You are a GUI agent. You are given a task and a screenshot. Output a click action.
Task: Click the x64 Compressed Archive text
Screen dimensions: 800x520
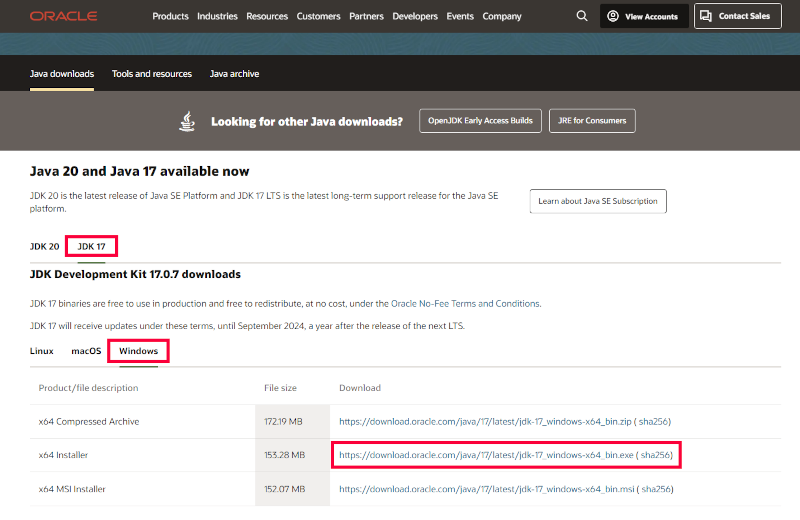coord(89,422)
